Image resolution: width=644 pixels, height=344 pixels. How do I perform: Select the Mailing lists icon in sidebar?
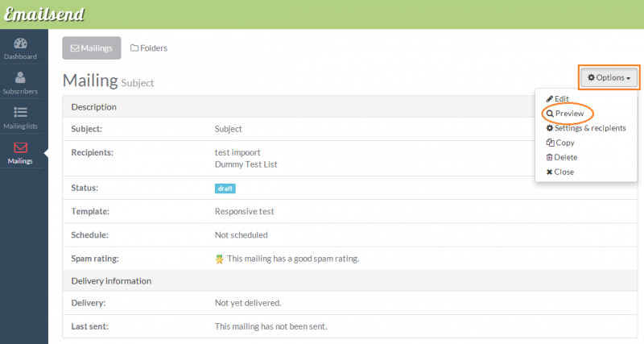click(x=20, y=113)
